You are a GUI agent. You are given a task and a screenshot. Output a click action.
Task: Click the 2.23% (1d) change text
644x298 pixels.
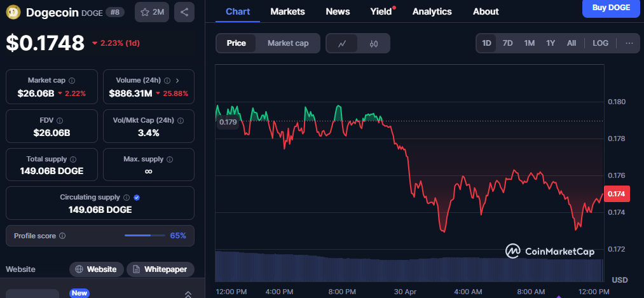click(x=116, y=43)
